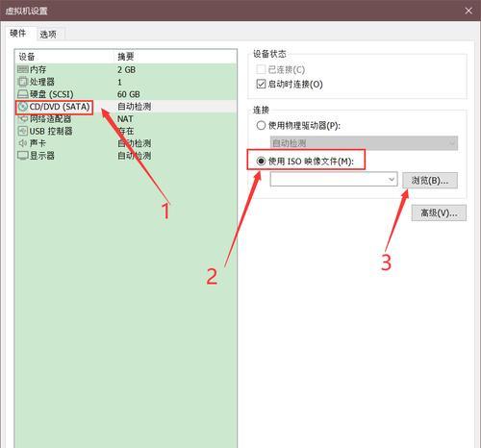
Task: Click the 硬盘 (SCSI) hard disk icon
Action: (x=23, y=94)
